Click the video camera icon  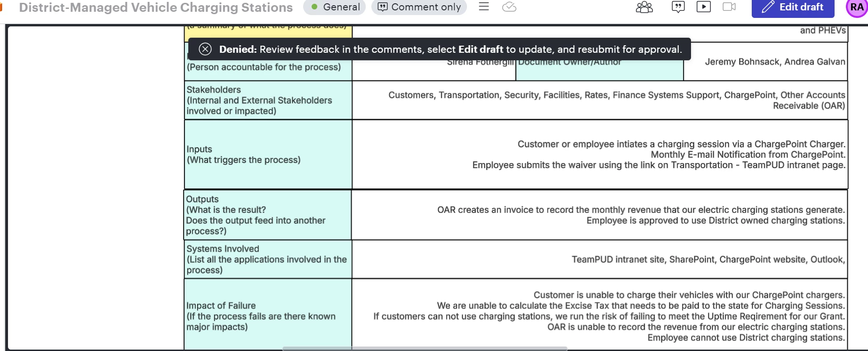(x=729, y=7)
